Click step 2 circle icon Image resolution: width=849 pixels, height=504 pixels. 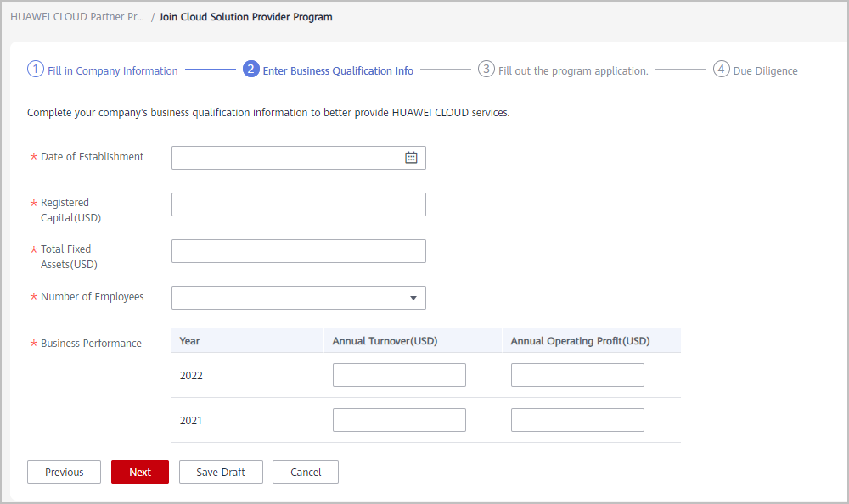250,70
